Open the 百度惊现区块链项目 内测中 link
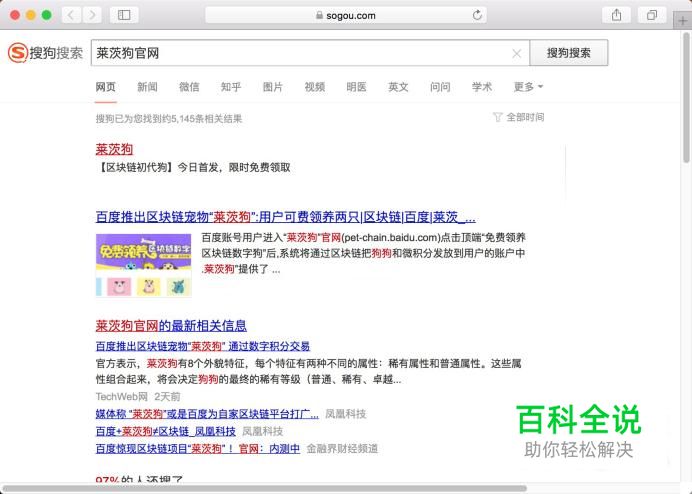 (198, 449)
